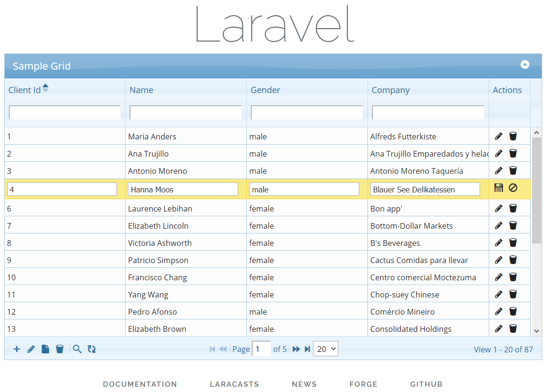Add a new row with the plus icon
The image size is (545, 392).
[x=17, y=349]
